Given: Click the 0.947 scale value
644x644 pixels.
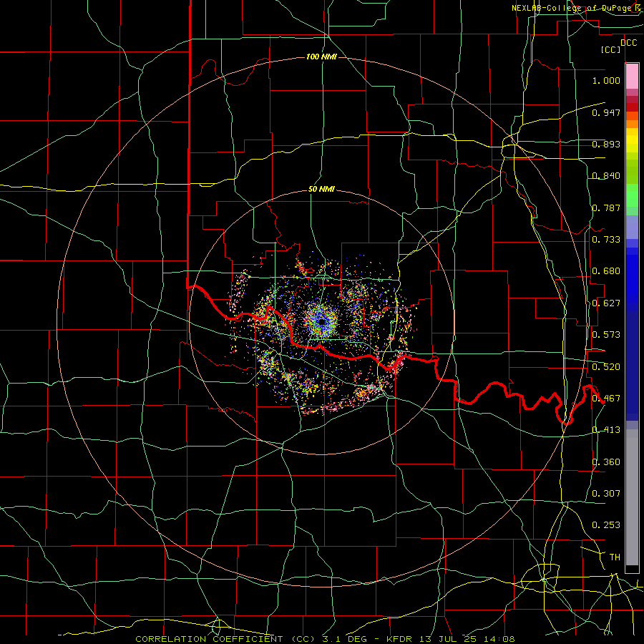Looking at the screenshot, I should click(606, 112).
